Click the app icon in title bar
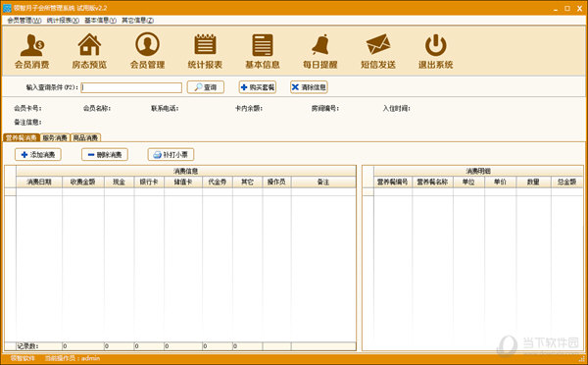588x365 pixels. pyautogui.click(x=7, y=8)
